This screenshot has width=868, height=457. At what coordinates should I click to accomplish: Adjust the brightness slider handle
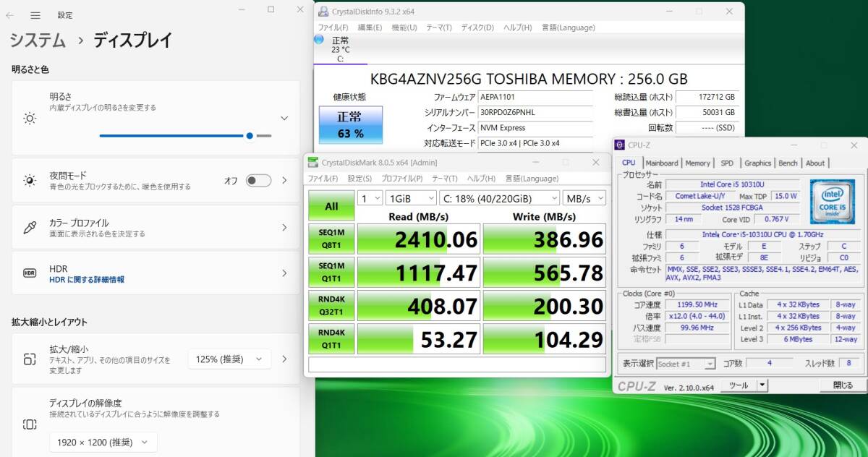pyautogui.click(x=250, y=135)
